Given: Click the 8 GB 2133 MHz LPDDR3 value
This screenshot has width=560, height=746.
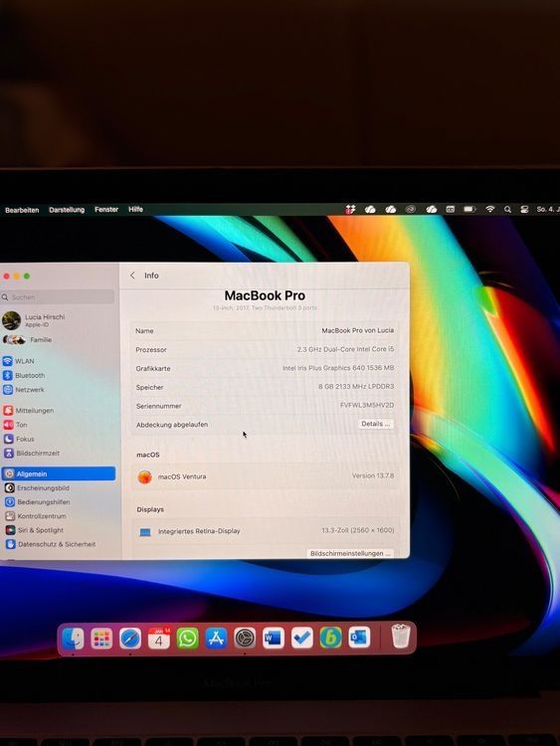Looking at the screenshot, I should point(356,386).
